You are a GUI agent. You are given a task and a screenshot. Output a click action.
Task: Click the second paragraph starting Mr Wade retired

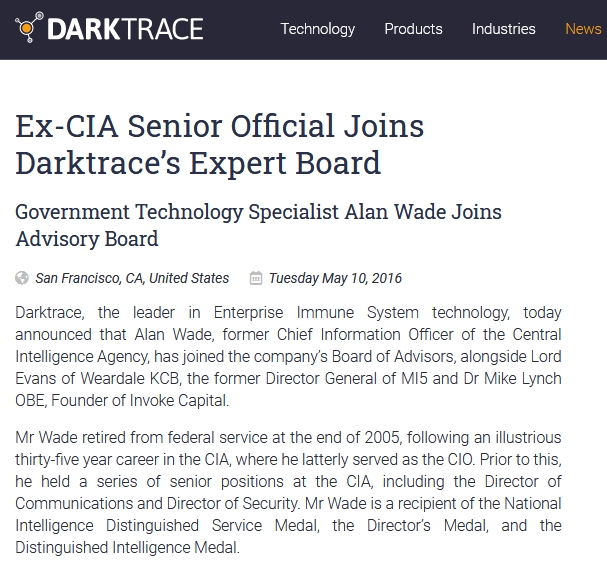(x=288, y=492)
